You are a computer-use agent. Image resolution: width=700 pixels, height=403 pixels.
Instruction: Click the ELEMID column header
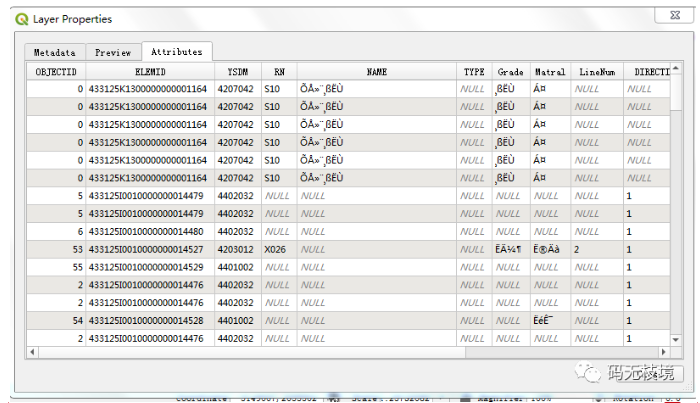pos(150,72)
